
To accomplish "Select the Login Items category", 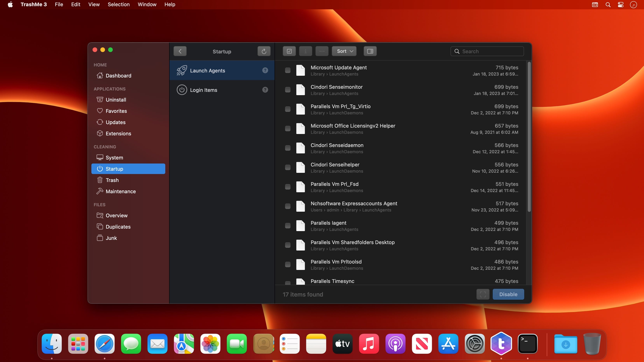I will click(x=204, y=90).
